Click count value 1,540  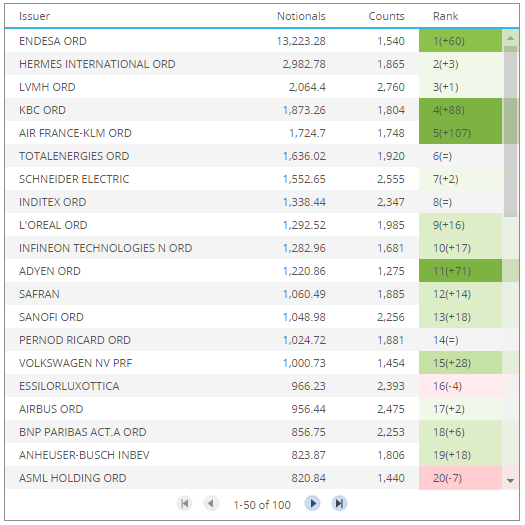[391, 41]
